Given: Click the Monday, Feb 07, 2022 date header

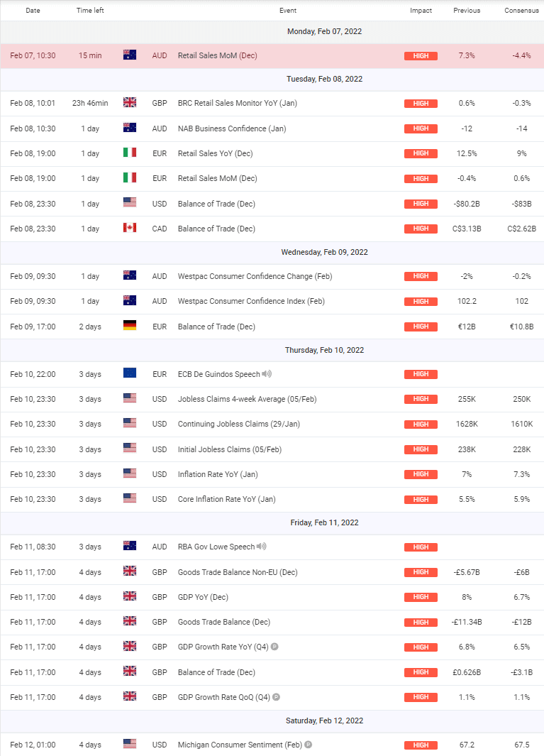Looking at the screenshot, I should [324, 31].
